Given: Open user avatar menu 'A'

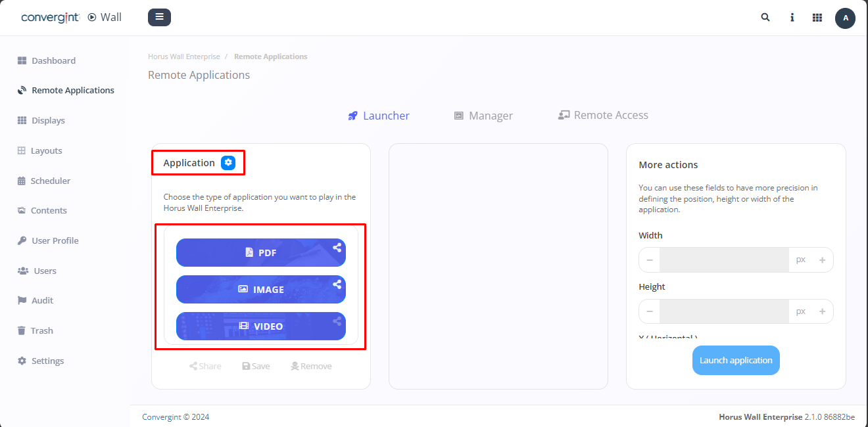Looking at the screenshot, I should (845, 18).
